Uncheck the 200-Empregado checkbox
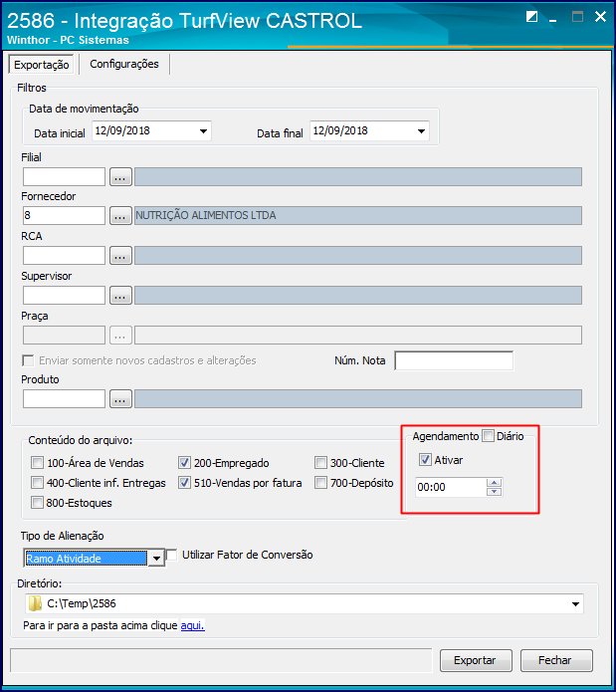This screenshot has width=616, height=692. click(x=184, y=463)
